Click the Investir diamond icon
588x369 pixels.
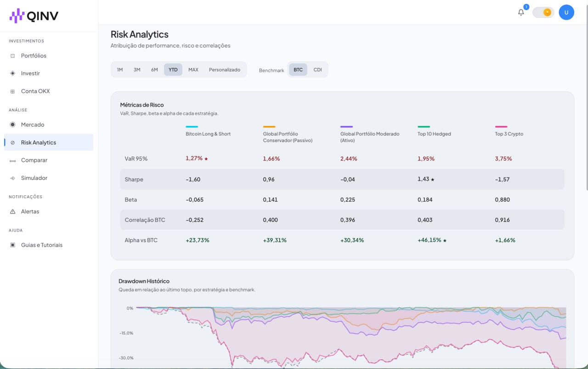12,73
